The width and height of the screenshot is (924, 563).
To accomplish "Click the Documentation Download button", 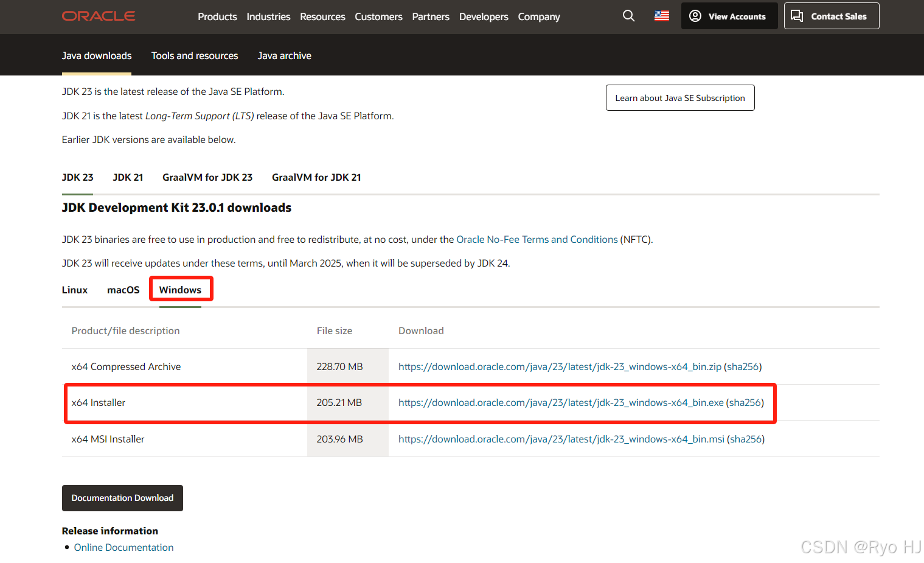I will [x=122, y=498].
